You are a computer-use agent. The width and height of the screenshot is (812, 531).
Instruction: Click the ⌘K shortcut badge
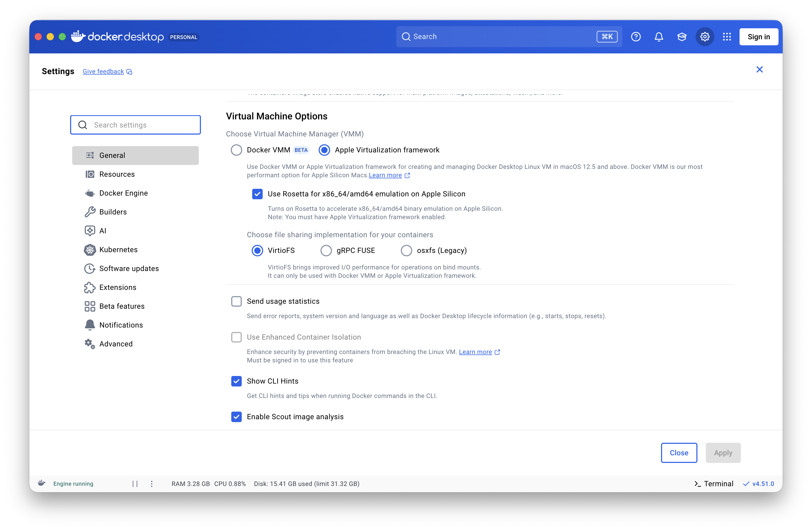607,37
